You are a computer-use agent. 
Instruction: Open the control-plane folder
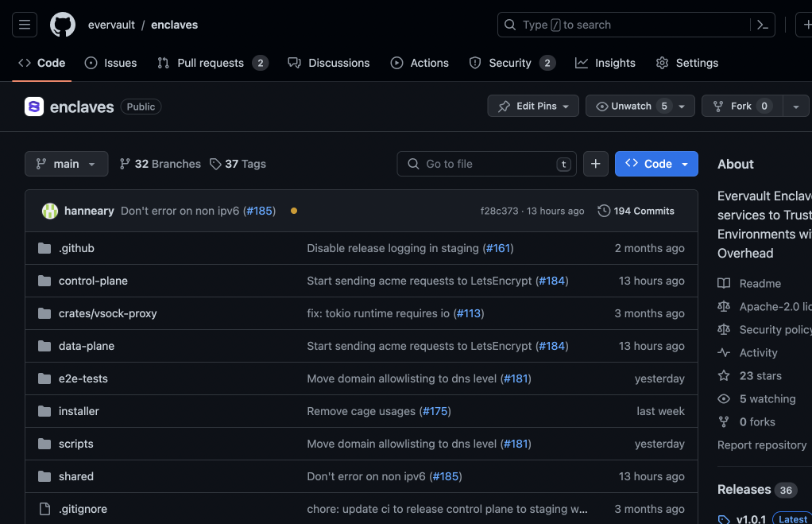[93, 281]
